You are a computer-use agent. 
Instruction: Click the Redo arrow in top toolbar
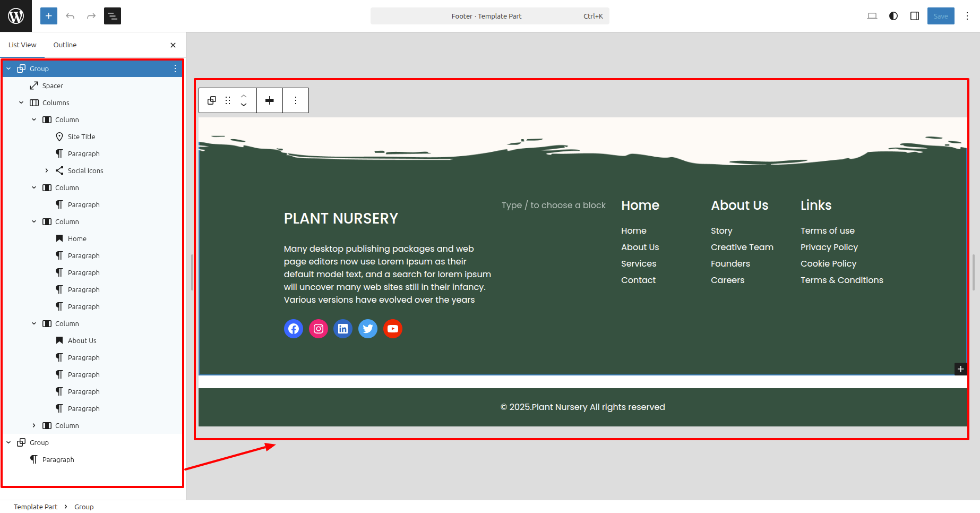[91, 16]
